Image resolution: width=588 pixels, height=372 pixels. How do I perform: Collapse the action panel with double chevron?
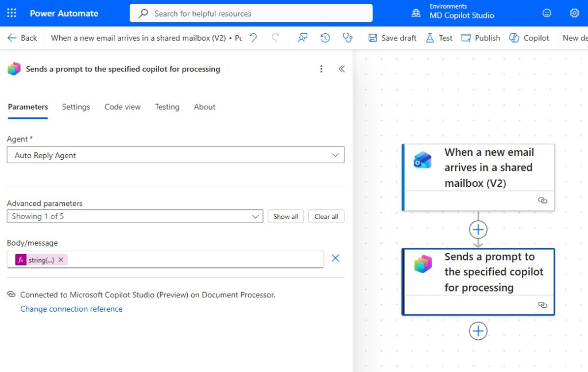pos(342,69)
